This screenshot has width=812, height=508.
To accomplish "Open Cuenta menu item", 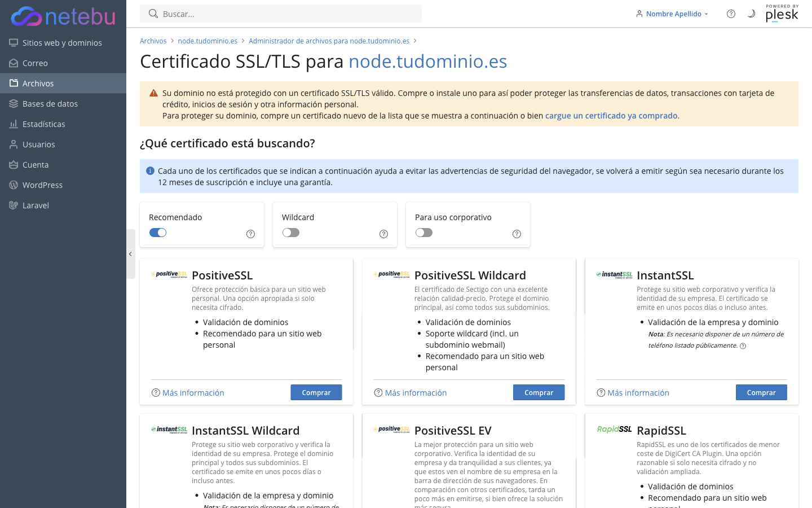I will (x=63, y=164).
